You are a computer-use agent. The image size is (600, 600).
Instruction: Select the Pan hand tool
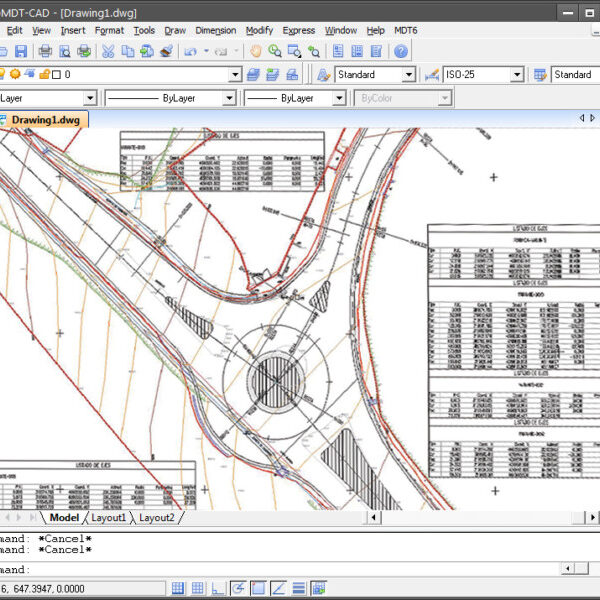coord(256,51)
